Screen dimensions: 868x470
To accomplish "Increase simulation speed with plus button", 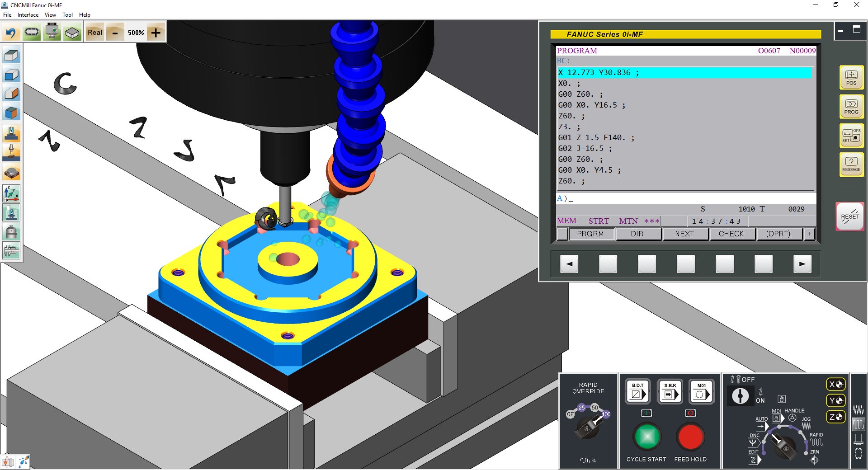I will (156, 33).
